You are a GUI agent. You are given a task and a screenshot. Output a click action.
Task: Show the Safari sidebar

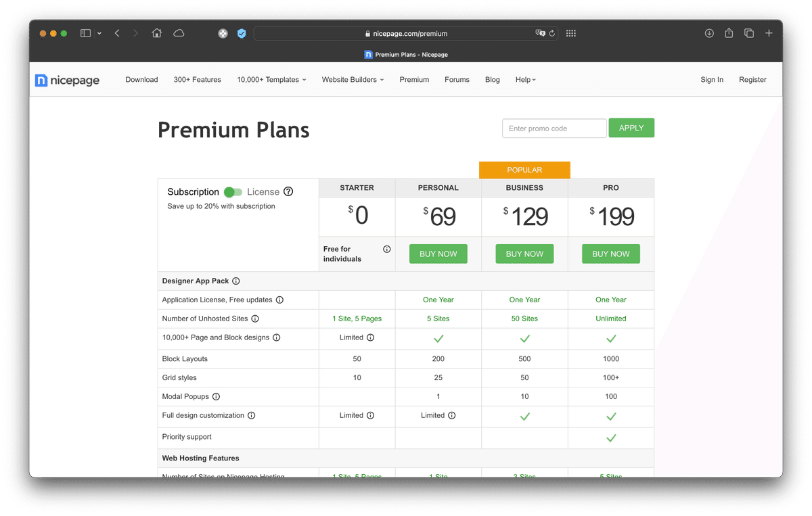[85, 33]
